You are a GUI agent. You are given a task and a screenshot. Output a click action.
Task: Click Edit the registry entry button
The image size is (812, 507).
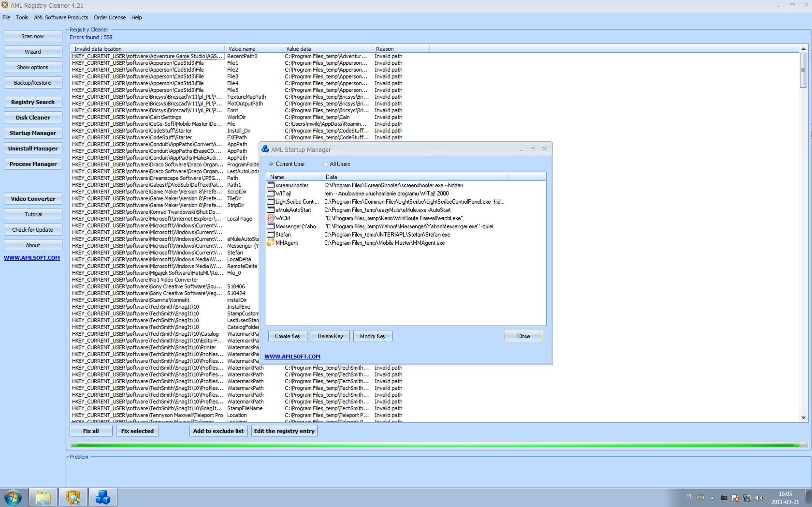pyautogui.click(x=284, y=431)
